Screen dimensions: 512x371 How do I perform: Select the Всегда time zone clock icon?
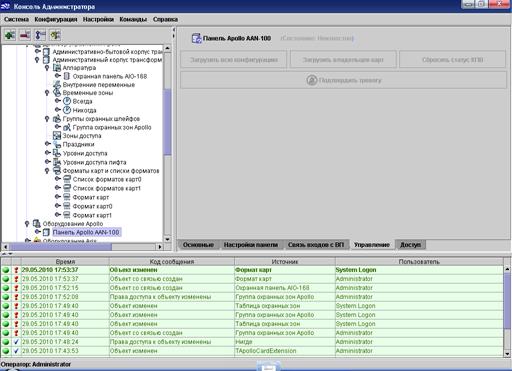click(67, 101)
